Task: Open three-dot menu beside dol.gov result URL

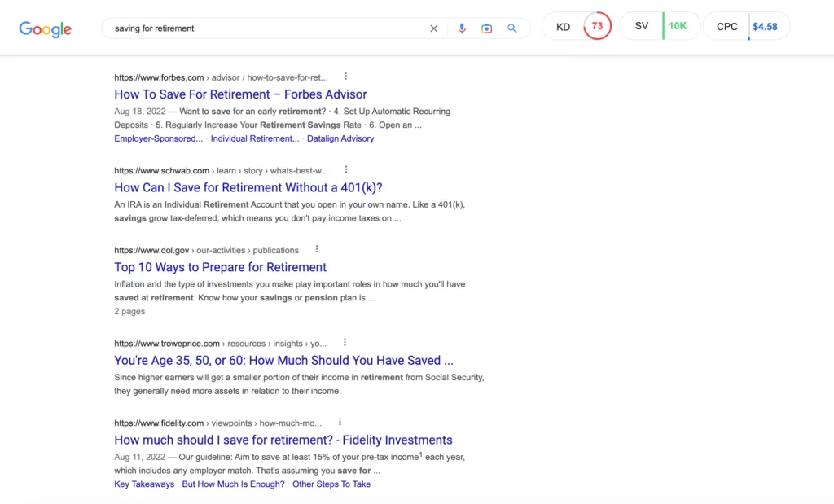Action: pos(317,249)
